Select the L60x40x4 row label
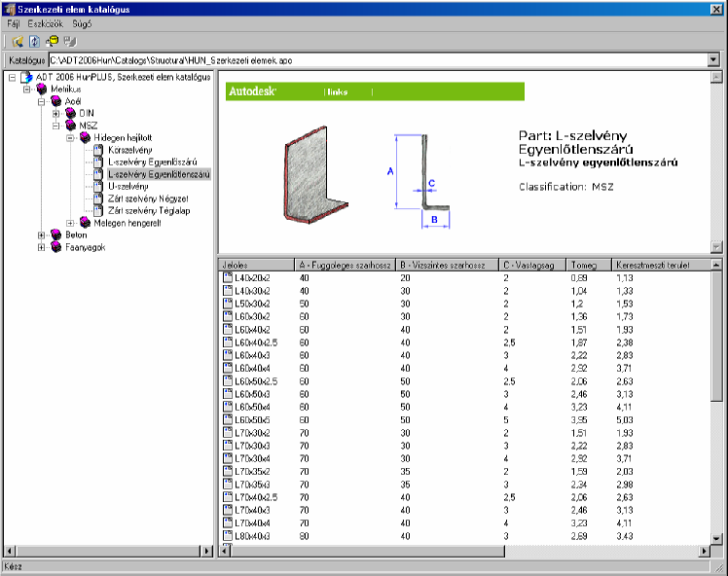Screen dimensions: 728x576 point(252,368)
